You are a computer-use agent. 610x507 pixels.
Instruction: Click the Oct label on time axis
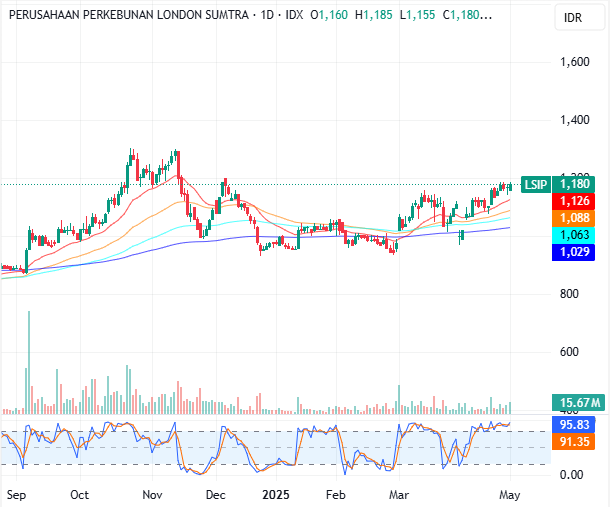point(80,495)
